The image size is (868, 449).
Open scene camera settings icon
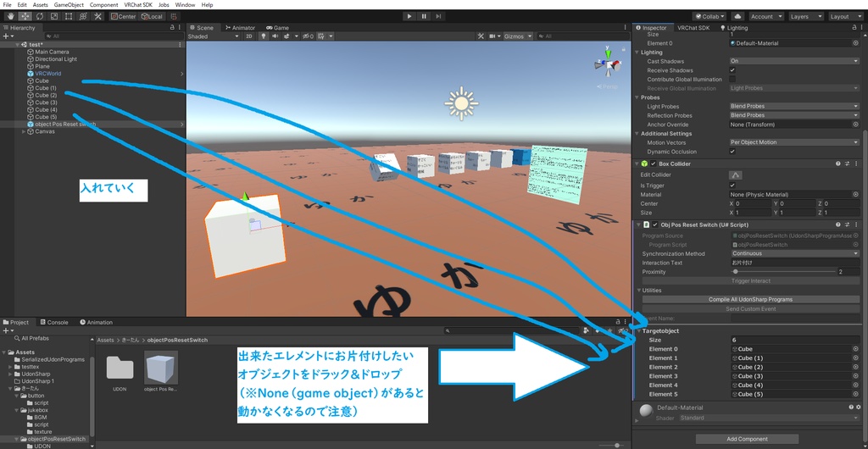click(494, 36)
